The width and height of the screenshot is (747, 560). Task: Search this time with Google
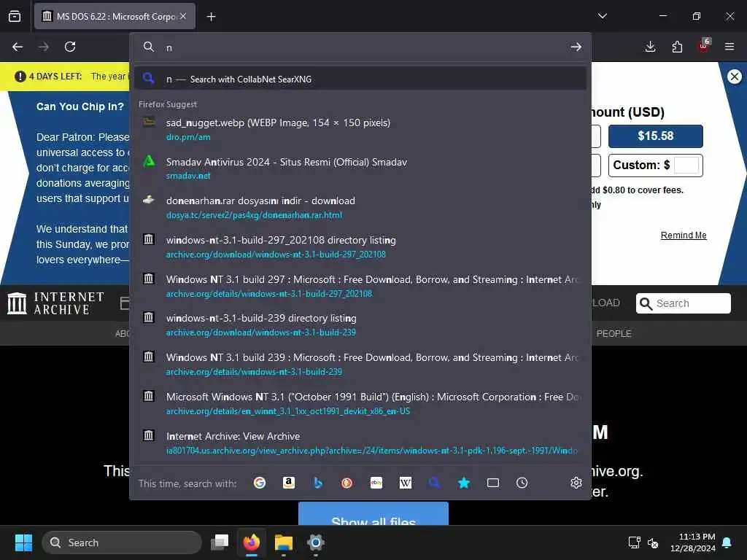(x=260, y=483)
